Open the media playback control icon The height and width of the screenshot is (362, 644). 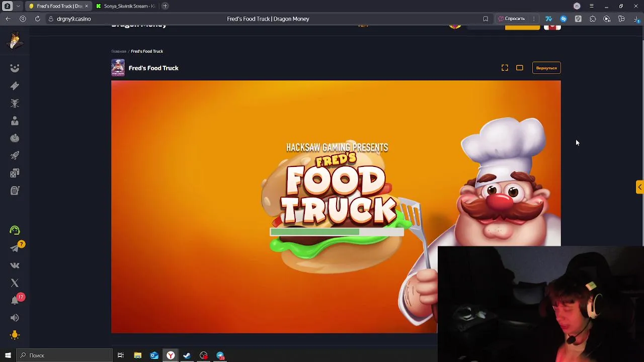pyautogui.click(x=607, y=19)
